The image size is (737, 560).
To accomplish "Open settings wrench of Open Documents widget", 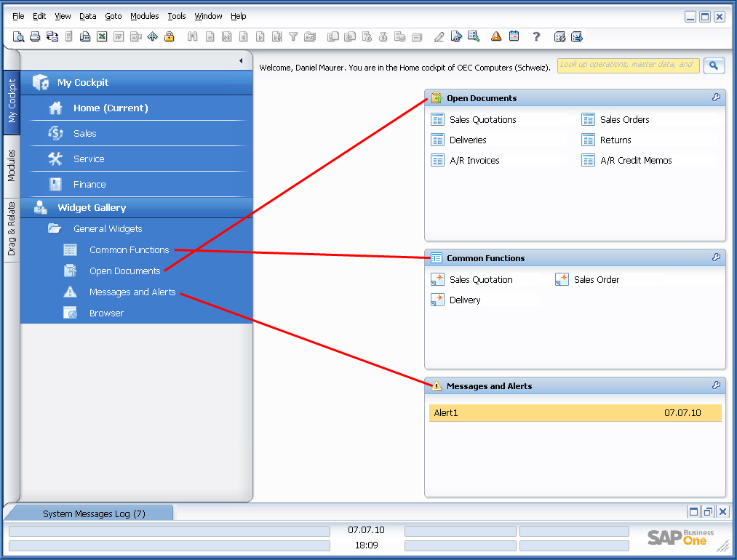I will point(717,97).
